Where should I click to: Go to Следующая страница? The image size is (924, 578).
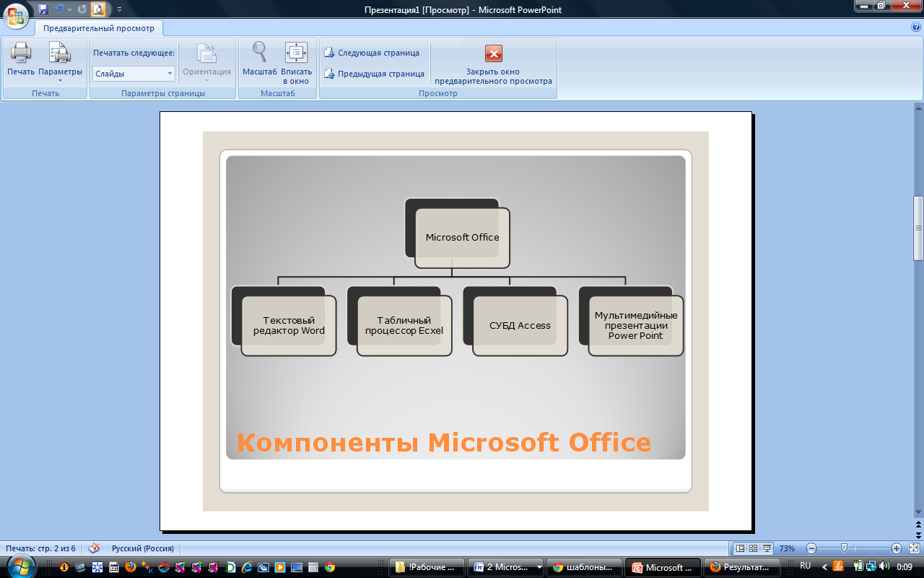tap(372, 53)
